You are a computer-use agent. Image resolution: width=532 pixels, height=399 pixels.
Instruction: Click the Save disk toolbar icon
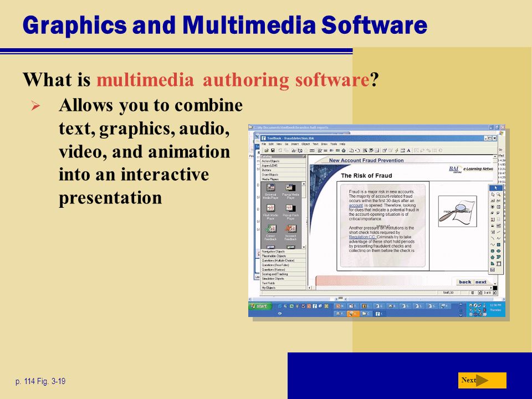click(x=273, y=150)
